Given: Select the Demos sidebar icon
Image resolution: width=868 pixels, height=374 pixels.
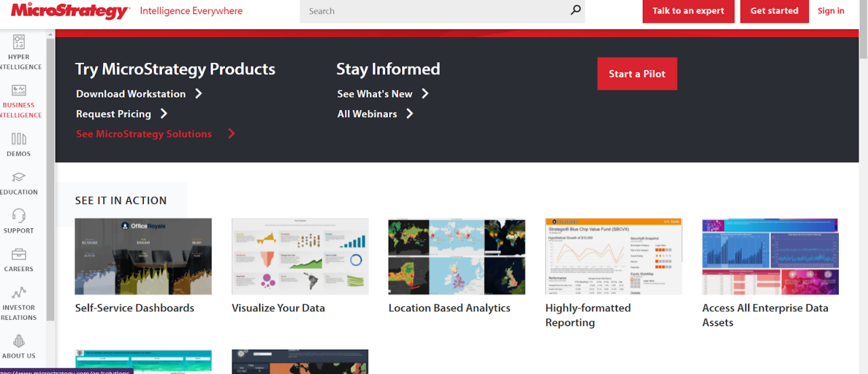Looking at the screenshot, I should [x=19, y=139].
